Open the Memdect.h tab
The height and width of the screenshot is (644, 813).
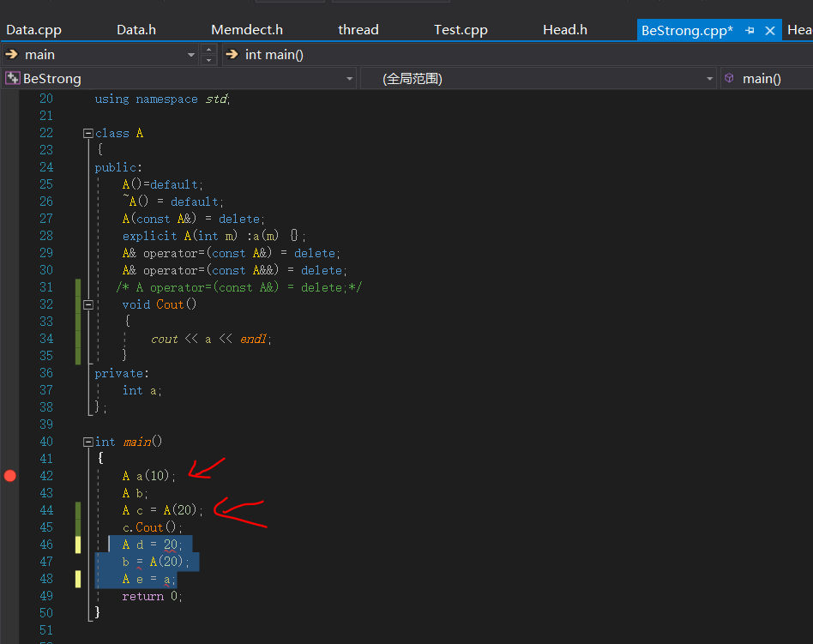(246, 29)
